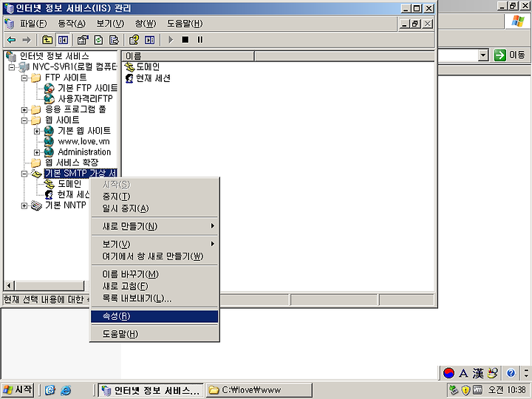Select the 웹 서비스 확장 folder
Screen dimensions: 532x399
point(72,163)
